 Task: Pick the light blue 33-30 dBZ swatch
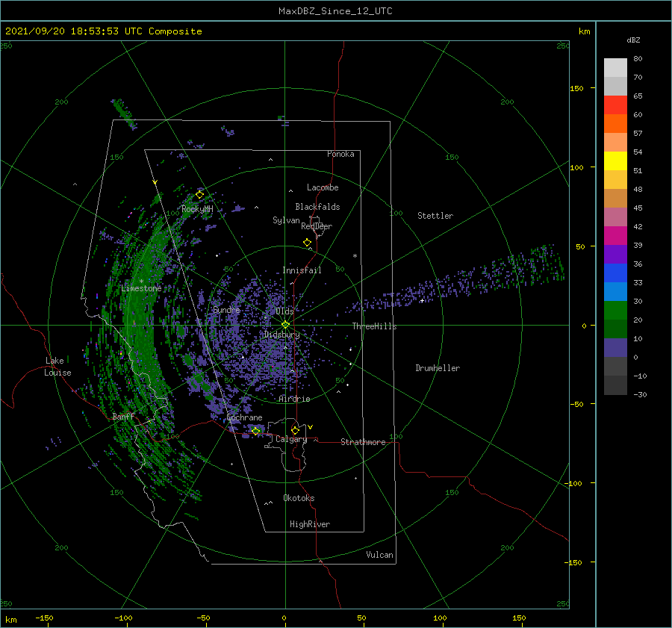615,291
